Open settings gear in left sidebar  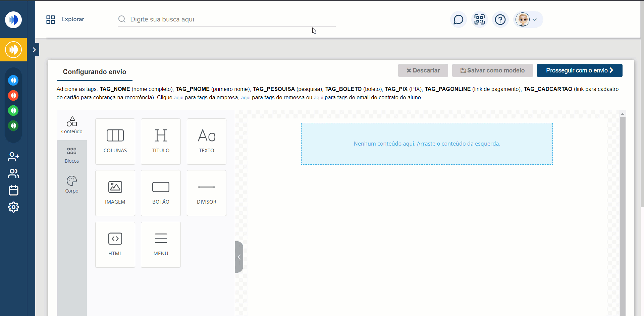pos(13,207)
